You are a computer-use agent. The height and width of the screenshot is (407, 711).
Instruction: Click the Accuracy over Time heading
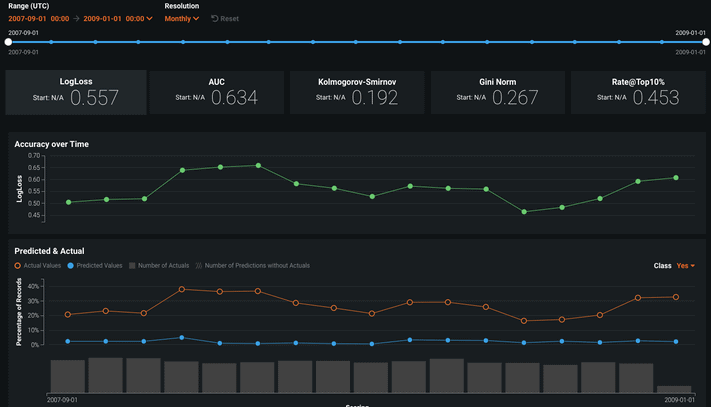coord(52,144)
